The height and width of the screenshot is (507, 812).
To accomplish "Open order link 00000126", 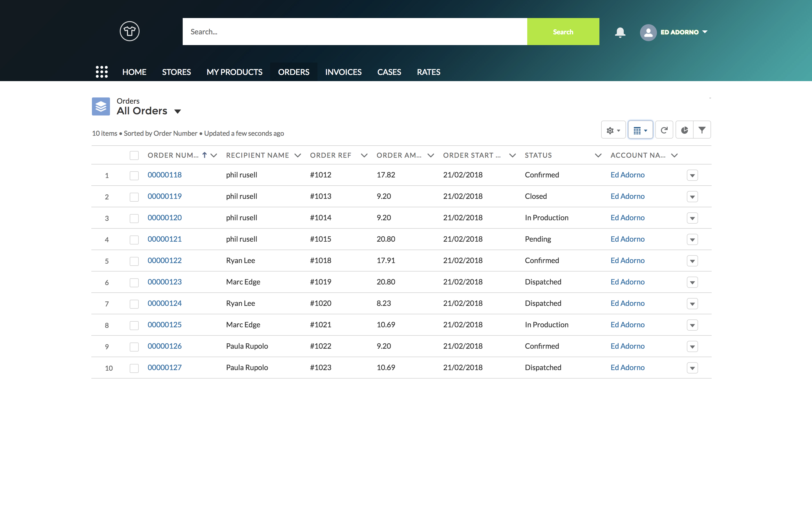I will click(164, 346).
